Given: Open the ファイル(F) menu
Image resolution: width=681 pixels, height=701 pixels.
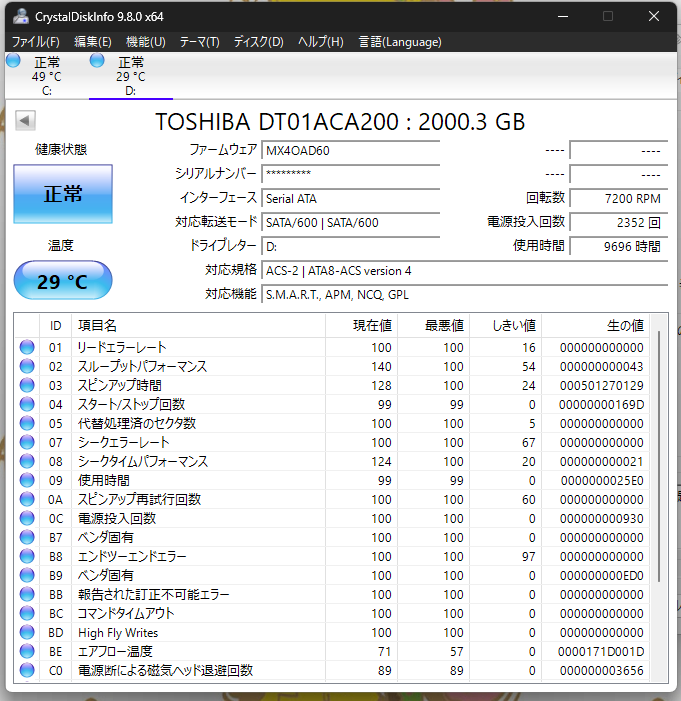Looking at the screenshot, I should (35, 42).
